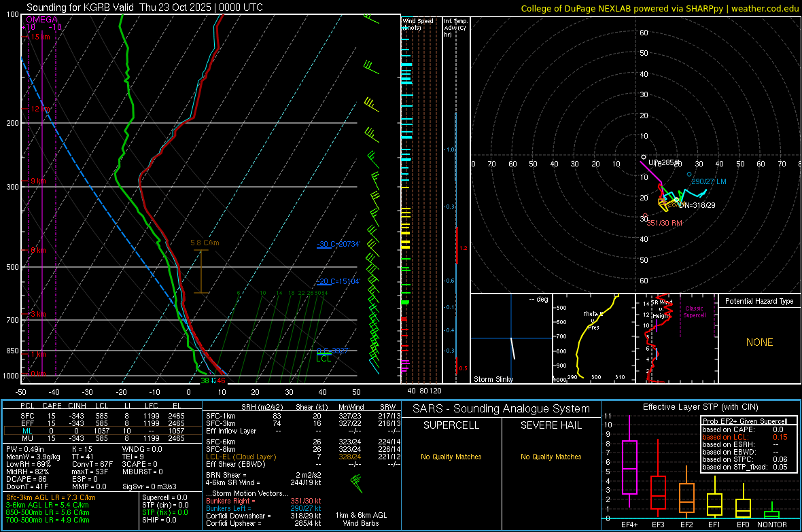Click the 'DCAPE = 86' value
This screenshot has width=802, height=532.
[x=27, y=479]
